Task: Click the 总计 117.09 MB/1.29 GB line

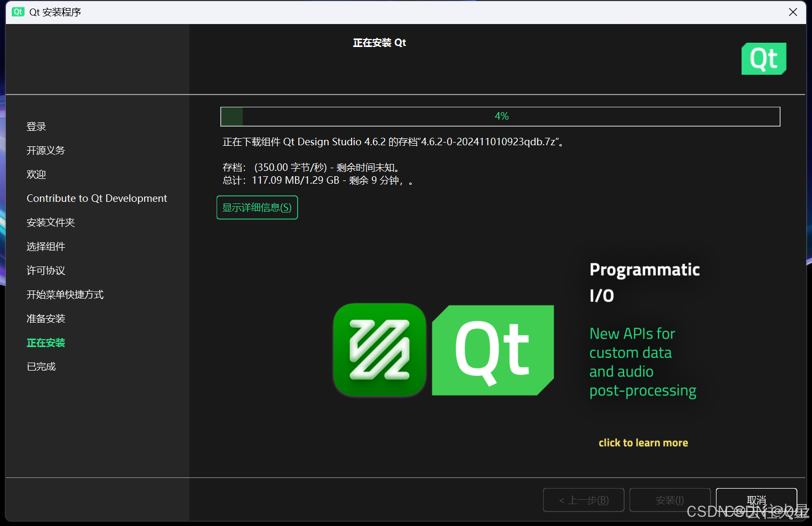Action: pyautogui.click(x=318, y=180)
